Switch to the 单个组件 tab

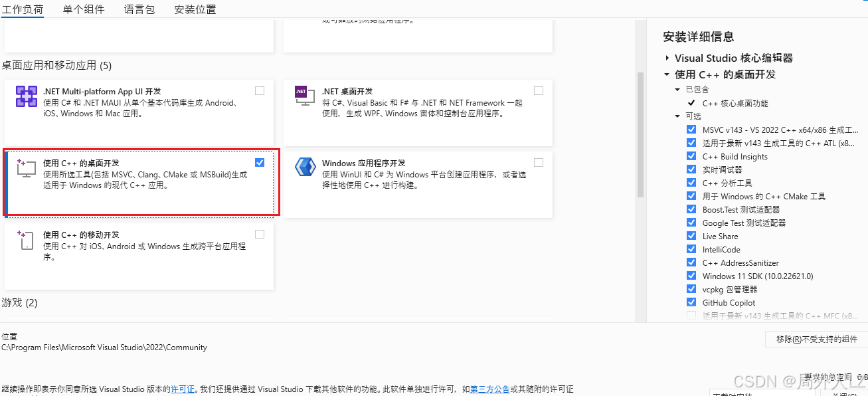pos(84,9)
